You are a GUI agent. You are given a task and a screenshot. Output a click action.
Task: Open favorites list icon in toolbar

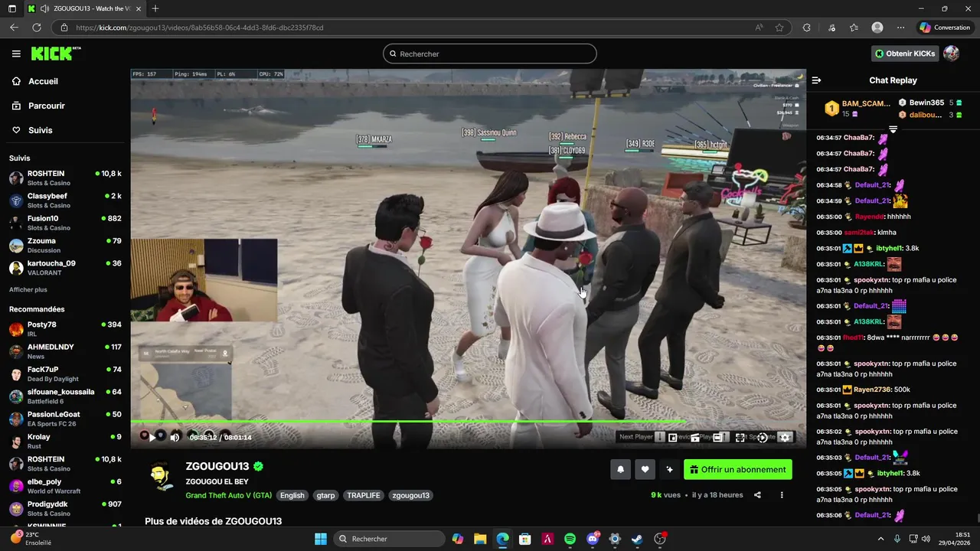[854, 28]
